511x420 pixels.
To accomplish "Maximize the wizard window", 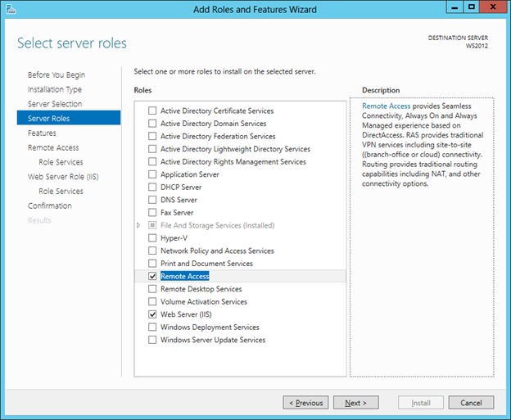I will tap(471, 7).
